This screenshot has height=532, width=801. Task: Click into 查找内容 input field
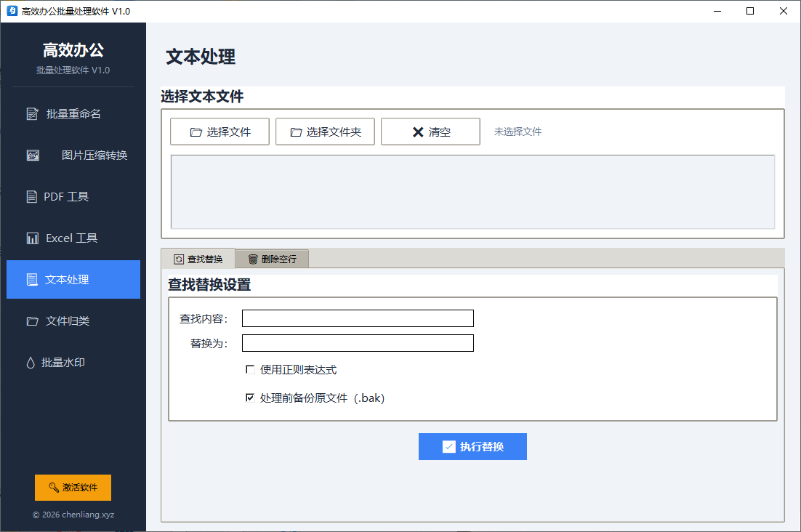[358, 318]
